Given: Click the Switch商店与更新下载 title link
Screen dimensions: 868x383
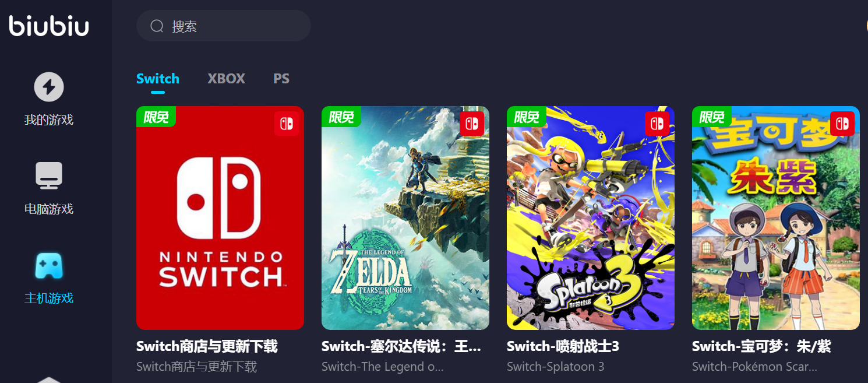Looking at the screenshot, I should click(207, 346).
